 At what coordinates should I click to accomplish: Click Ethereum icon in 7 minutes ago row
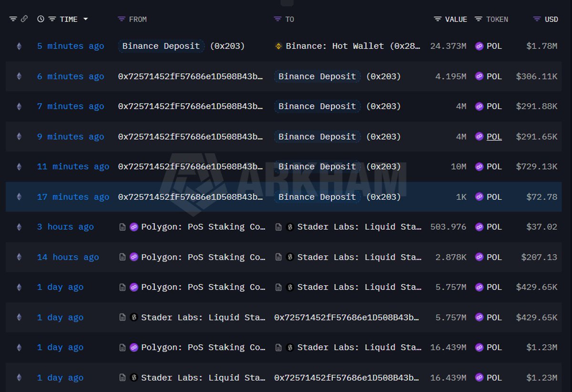[19, 106]
